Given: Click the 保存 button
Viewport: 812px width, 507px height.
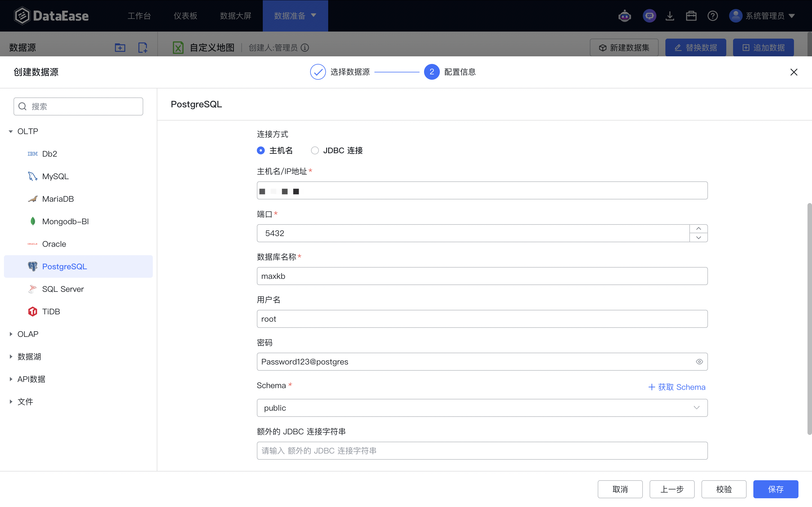Looking at the screenshot, I should click(x=775, y=489).
